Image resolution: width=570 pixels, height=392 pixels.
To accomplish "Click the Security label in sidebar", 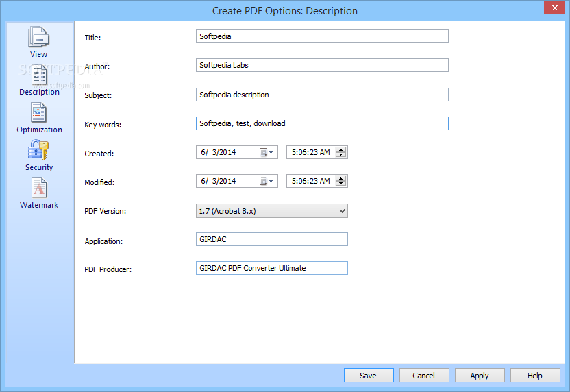I will [39, 167].
